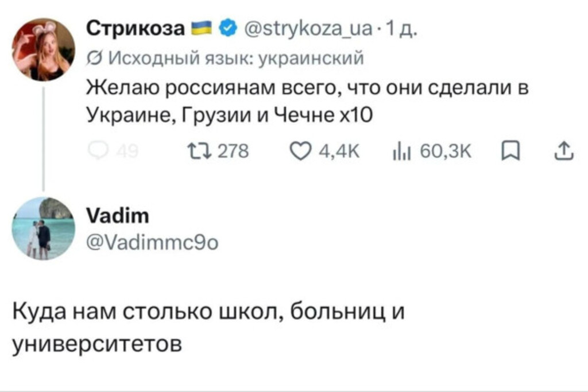Visit the @strykoza_ua handle
This screenshot has width=588, height=392.
(x=308, y=29)
